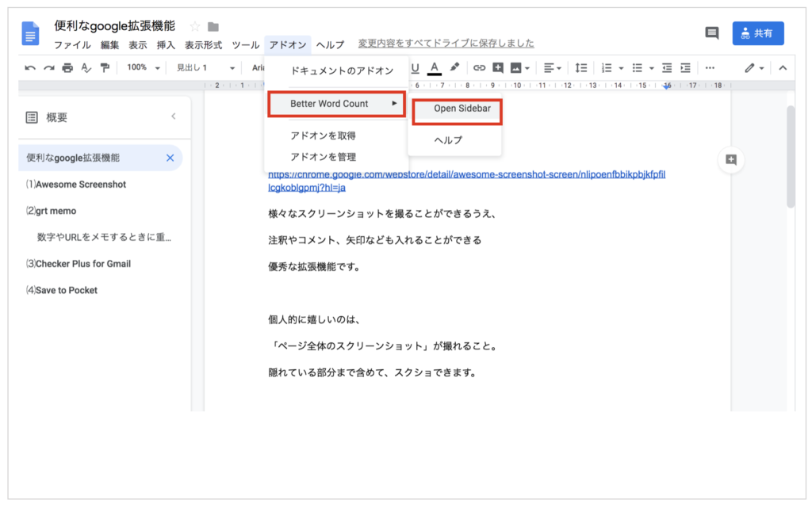
Task: Open the 表示形式 menu
Action: 203,45
